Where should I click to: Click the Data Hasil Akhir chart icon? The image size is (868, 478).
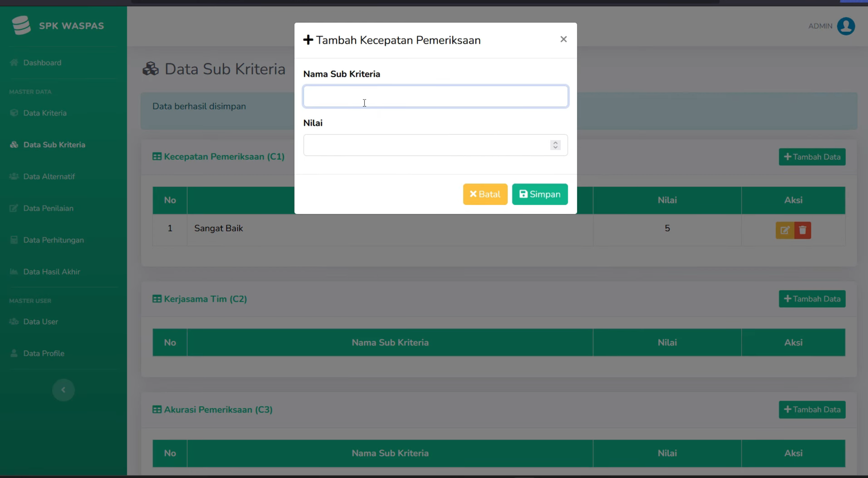14,271
